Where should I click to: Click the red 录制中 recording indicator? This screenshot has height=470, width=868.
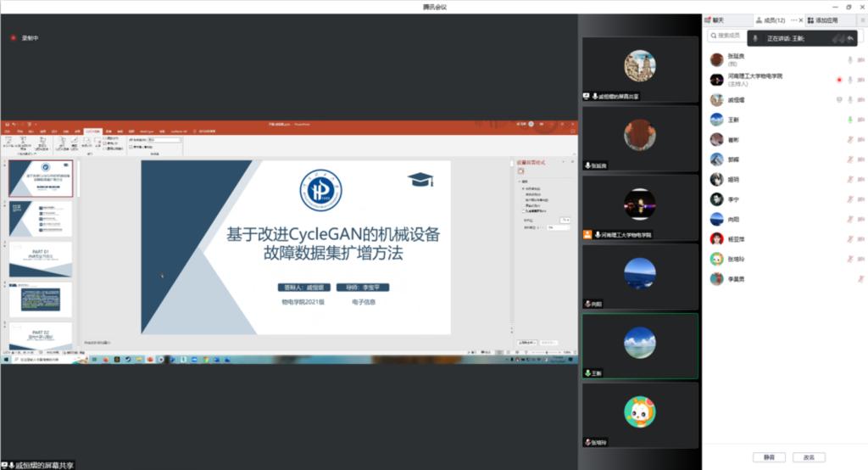click(x=14, y=38)
